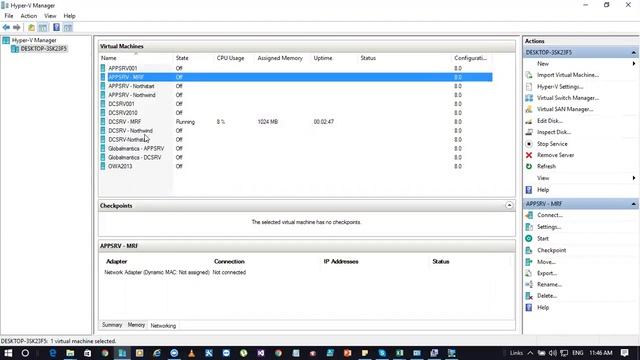Open the notifications Action Center

tap(625, 353)
